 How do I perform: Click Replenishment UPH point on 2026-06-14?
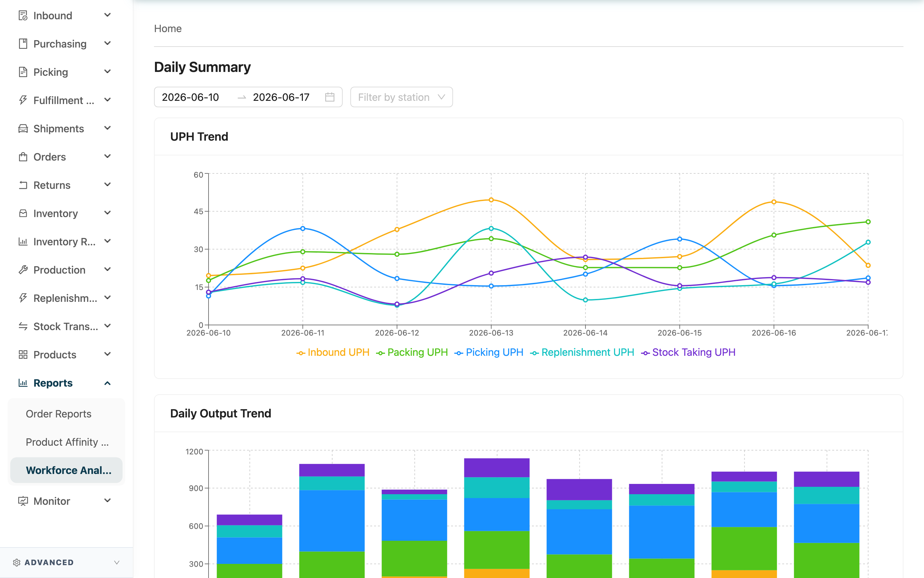585,300
